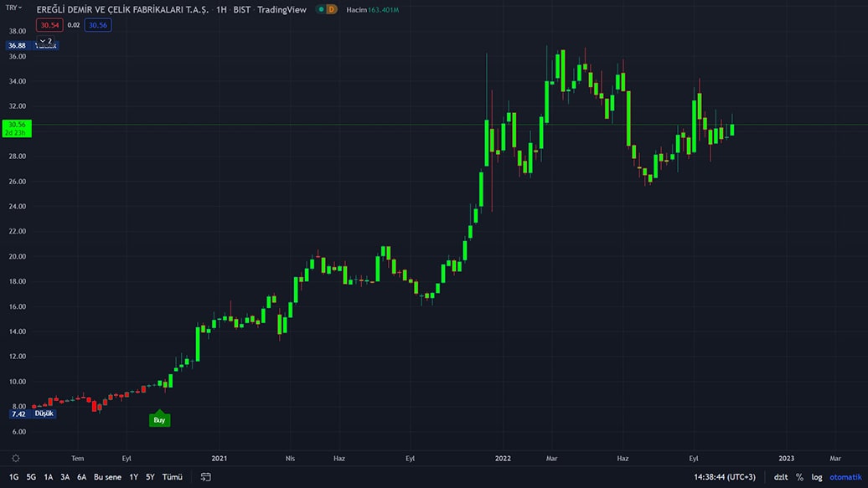Click the green market status dot
Viewport: 868px width, 488px height.
pos(321,9)
